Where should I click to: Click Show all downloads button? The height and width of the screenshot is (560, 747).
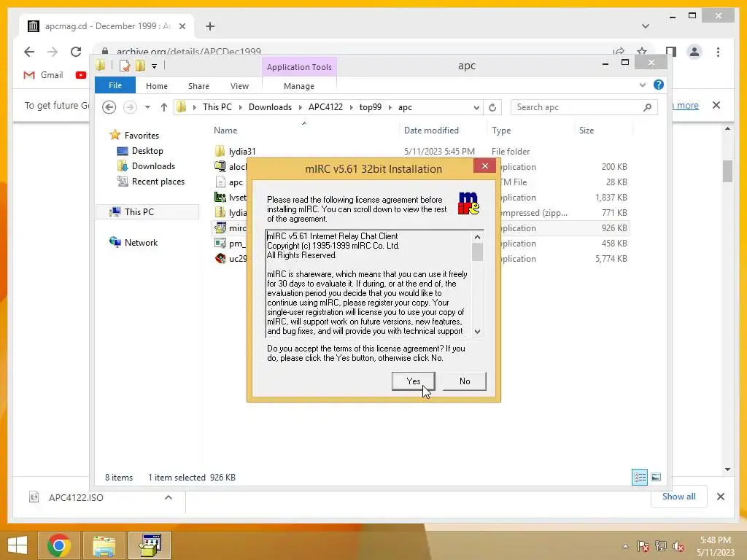point(679,497)
